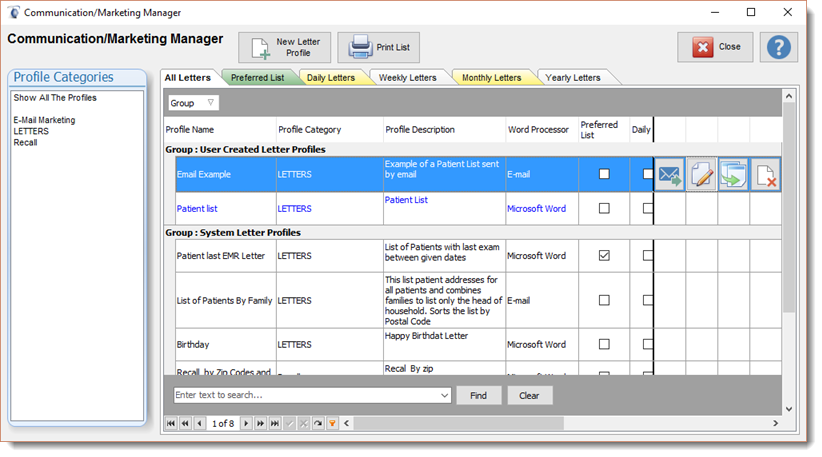Open the help question mark button
The height and width of the screenshot is (457, 822).
779,47
